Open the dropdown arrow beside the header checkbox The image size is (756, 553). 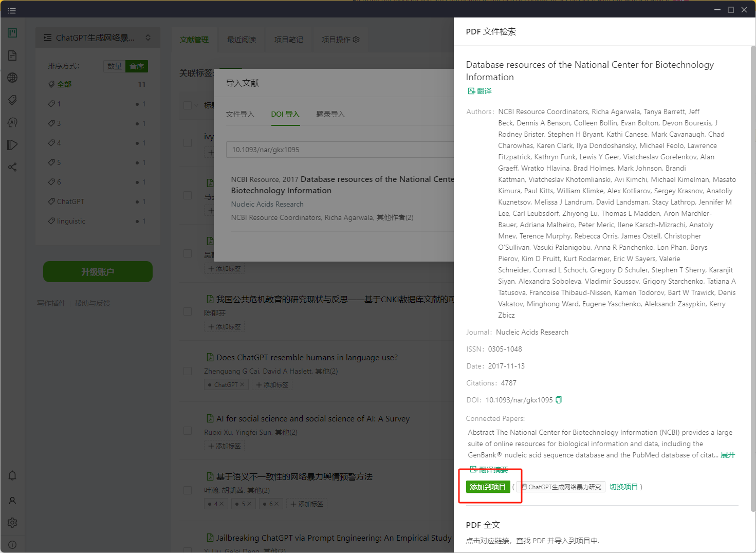click(196, 105)
